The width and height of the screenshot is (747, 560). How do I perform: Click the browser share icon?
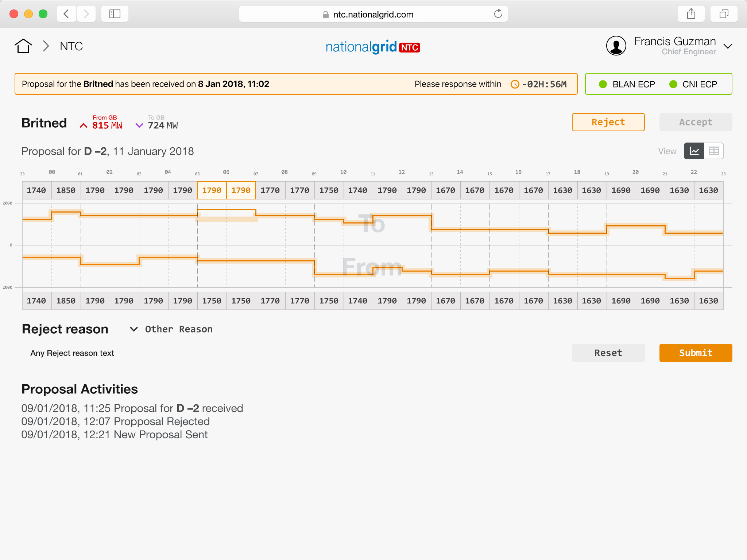tap(691, 14)
